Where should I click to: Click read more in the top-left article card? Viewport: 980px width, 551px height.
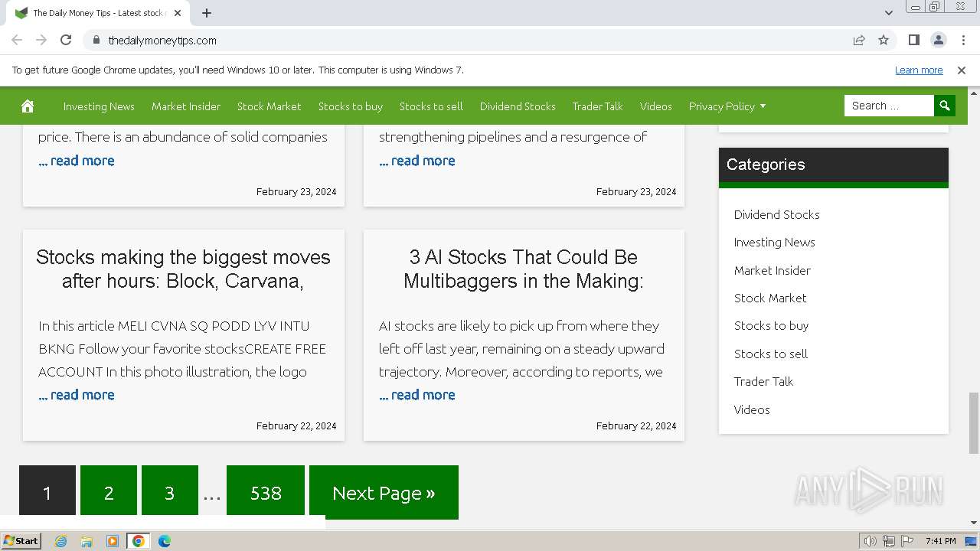77,161
